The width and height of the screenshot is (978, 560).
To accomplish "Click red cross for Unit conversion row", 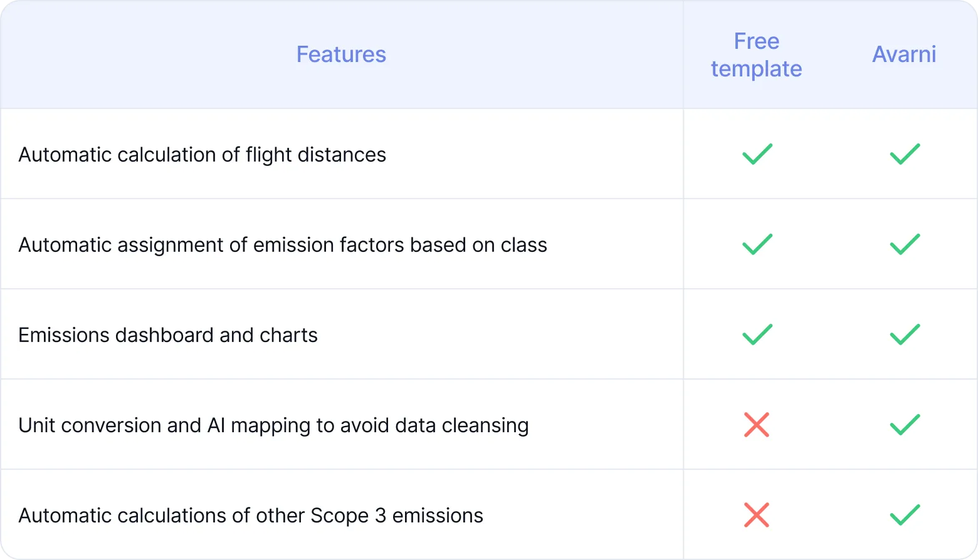I will tap(757, 425).
